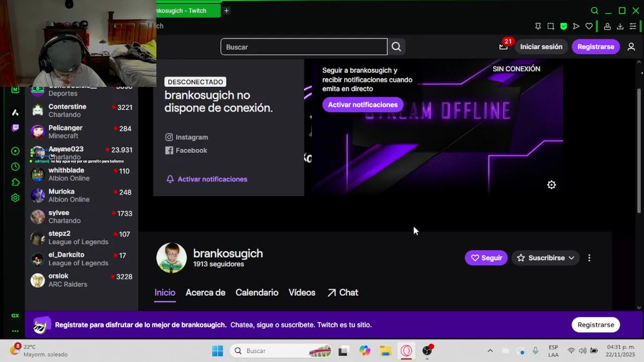
Task: Open Copilot from taskbar
Action: coord(365,351)
